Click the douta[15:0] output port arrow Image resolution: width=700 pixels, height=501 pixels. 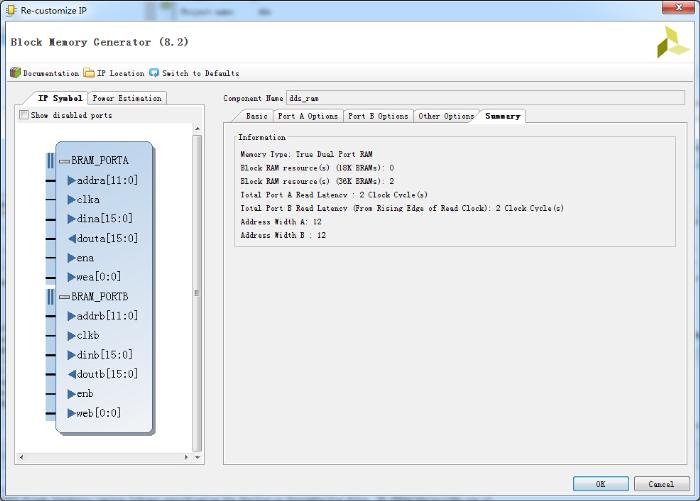pyautogui.click(x=71, y=238)
